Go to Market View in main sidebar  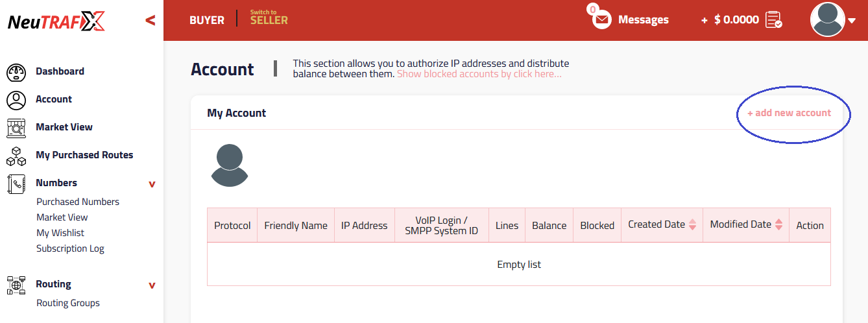coord(64,127)
